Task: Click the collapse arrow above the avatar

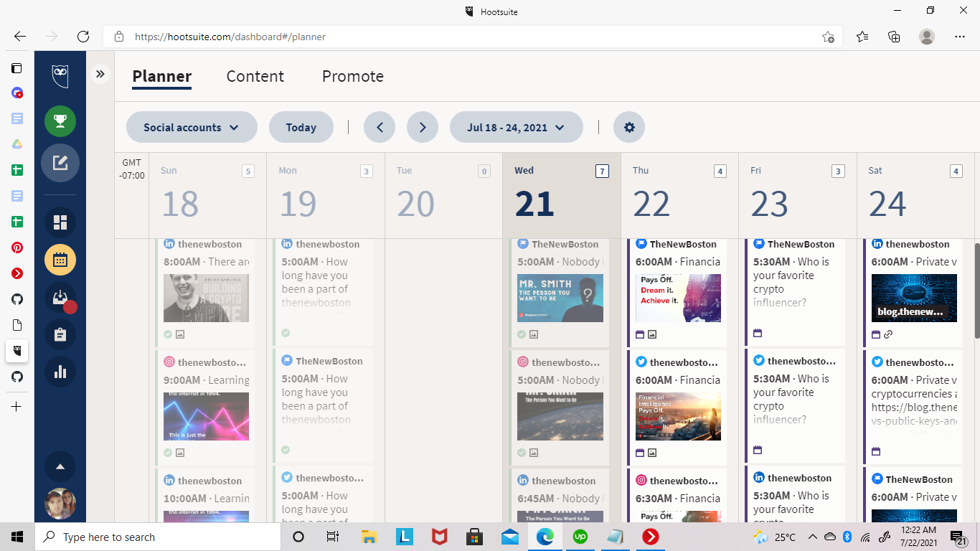Action: pos(60,466)
